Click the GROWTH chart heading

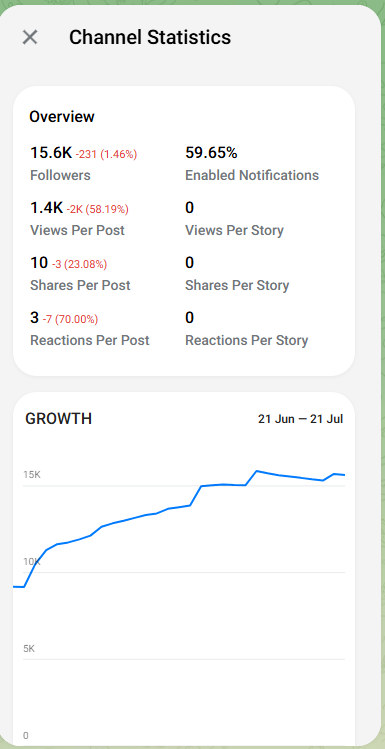[58, 419]
